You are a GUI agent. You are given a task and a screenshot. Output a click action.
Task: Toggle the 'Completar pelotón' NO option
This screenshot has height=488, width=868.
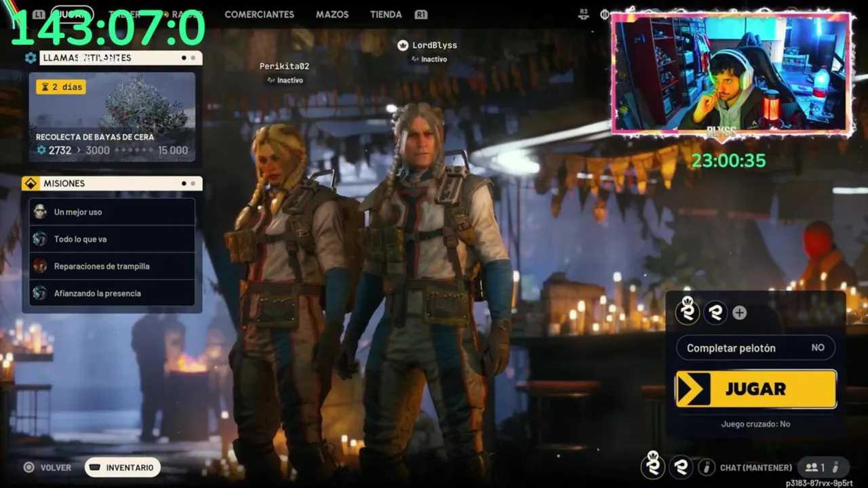pyautogui.click(x=755, y=348)
